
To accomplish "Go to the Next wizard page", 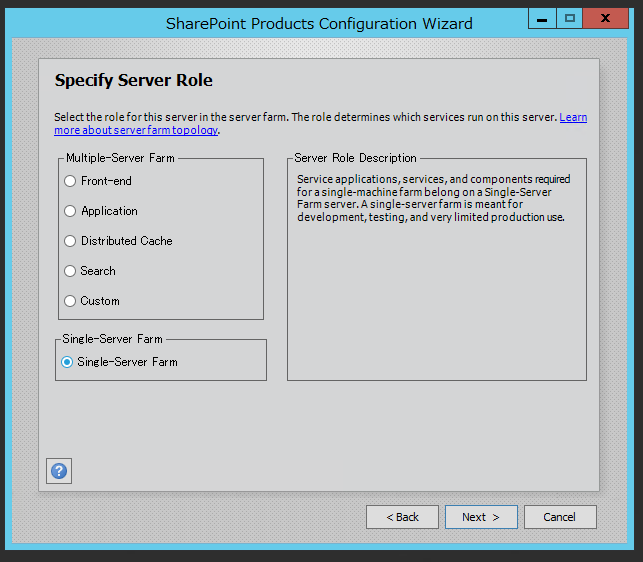I will (481, 517).
